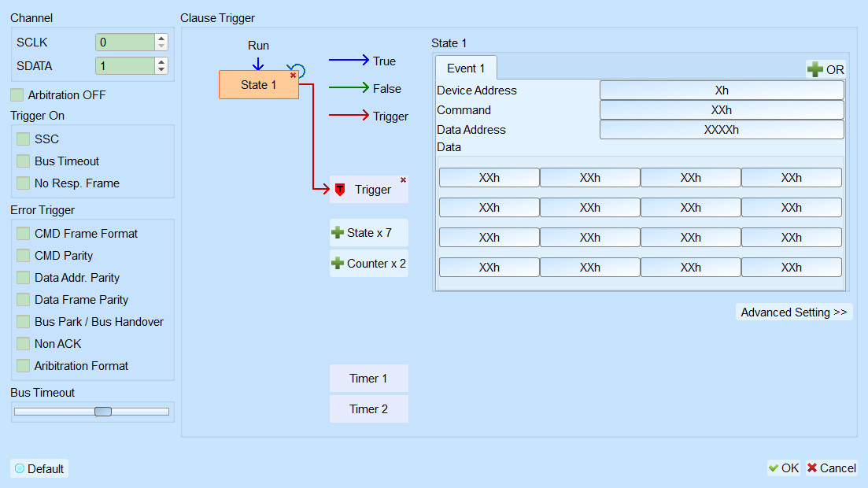Click the red X Cancel icon

[x=811, y=468]
